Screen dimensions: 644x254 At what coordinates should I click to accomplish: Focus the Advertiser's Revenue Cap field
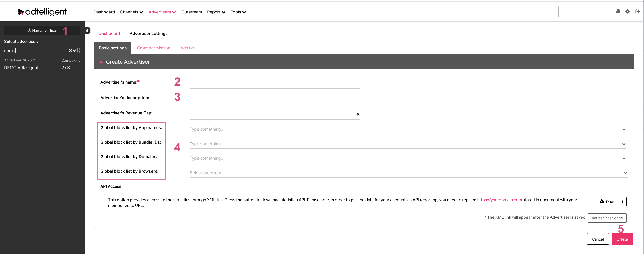274,114
